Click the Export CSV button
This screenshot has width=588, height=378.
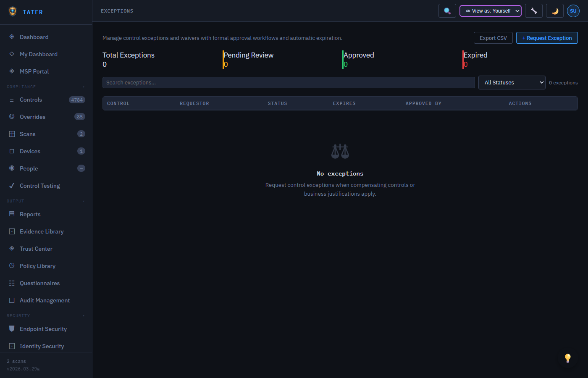click(493, 38)
